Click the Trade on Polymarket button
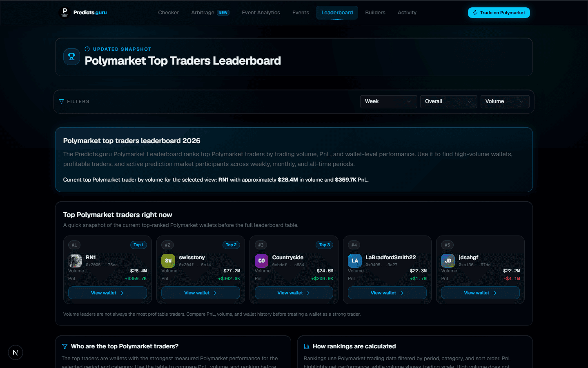588x368 pixels. 499,13
